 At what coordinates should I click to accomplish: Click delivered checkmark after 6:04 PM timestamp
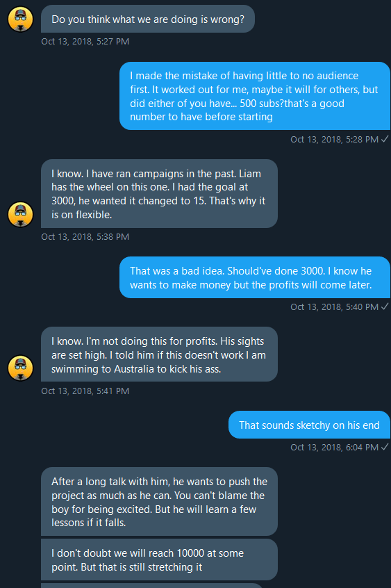385,447
